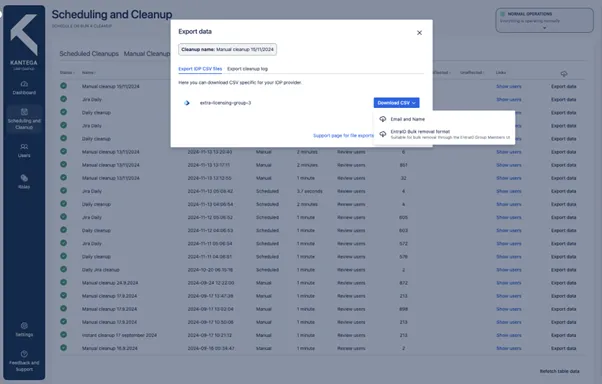Viewport: 602px width, 384px height.
Task: Go to Users in the sidebar
Action: [x=24, y=151]
